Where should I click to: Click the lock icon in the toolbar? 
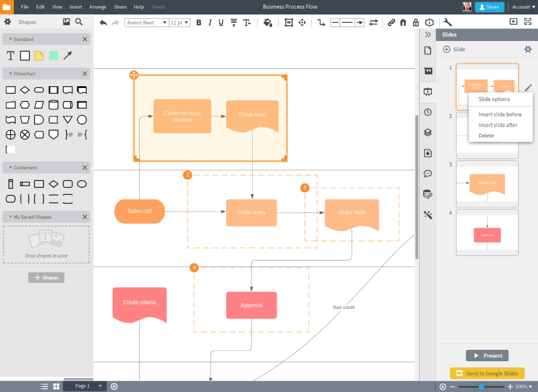click(416, 22)
